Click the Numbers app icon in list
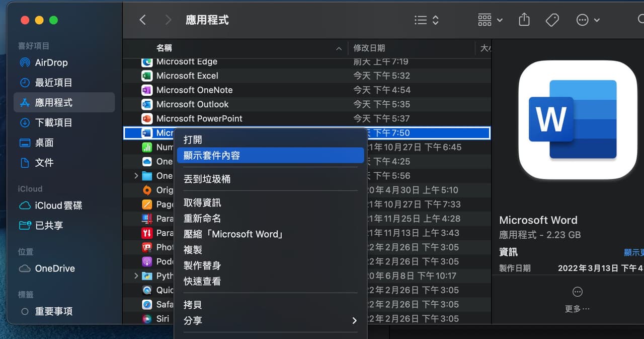Image resolution: width=644 pixels, height=339 pixels. click(x=147, y=147)
